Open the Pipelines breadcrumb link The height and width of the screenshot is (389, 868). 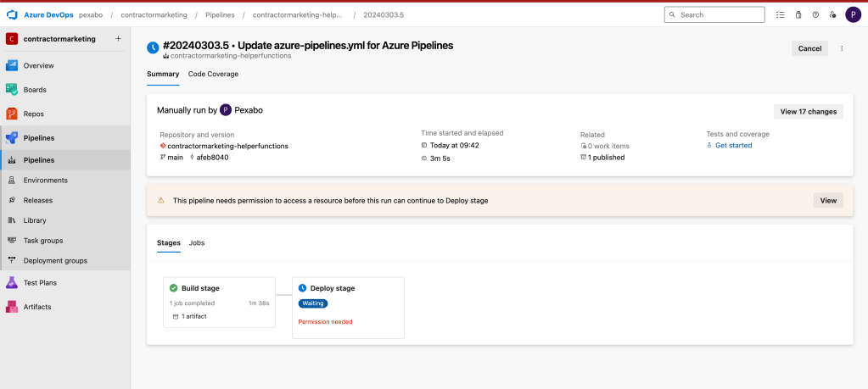[x=220, y=15]
